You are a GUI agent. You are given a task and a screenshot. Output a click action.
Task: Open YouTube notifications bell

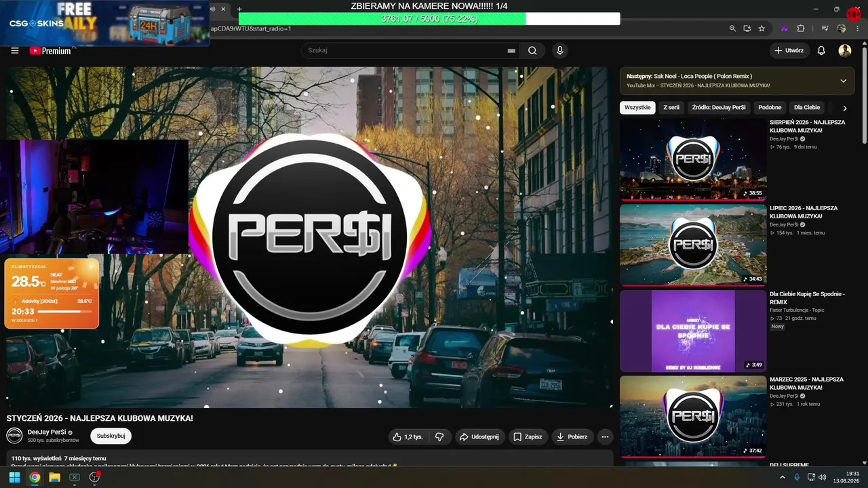[x=821, y=51]
